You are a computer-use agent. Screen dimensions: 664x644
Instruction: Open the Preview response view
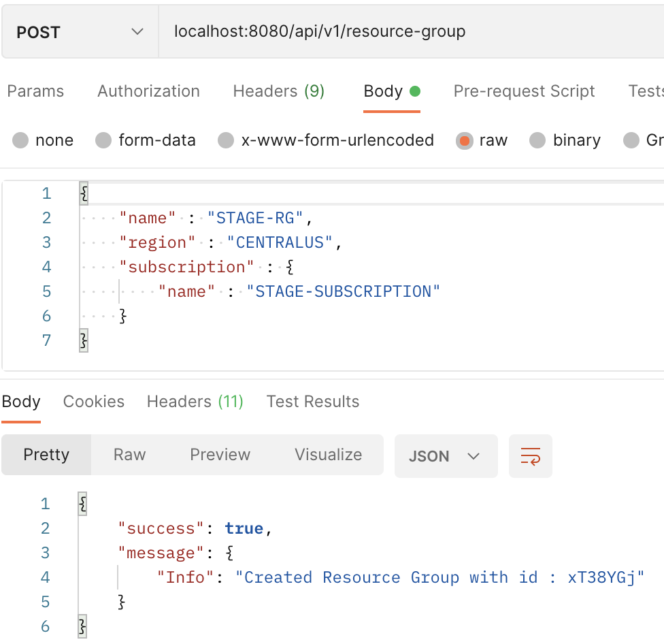219,455
